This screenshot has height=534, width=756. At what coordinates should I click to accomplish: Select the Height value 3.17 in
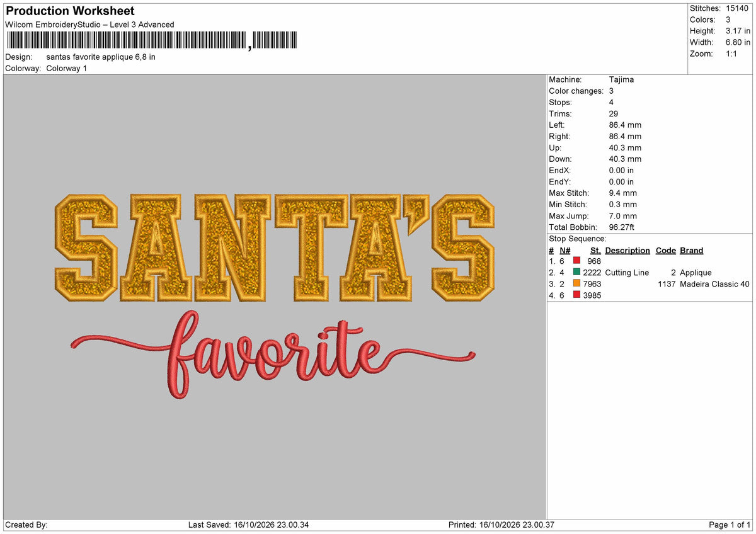(738, 31)
